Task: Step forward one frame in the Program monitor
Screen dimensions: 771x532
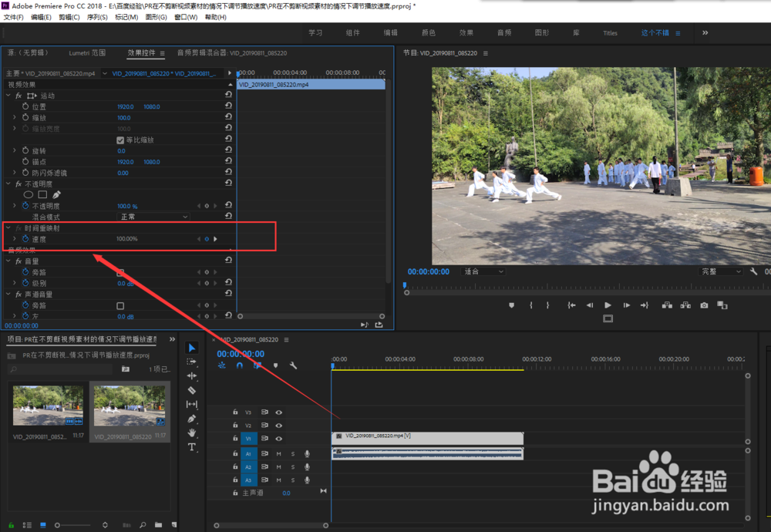Action: point(626,305)
